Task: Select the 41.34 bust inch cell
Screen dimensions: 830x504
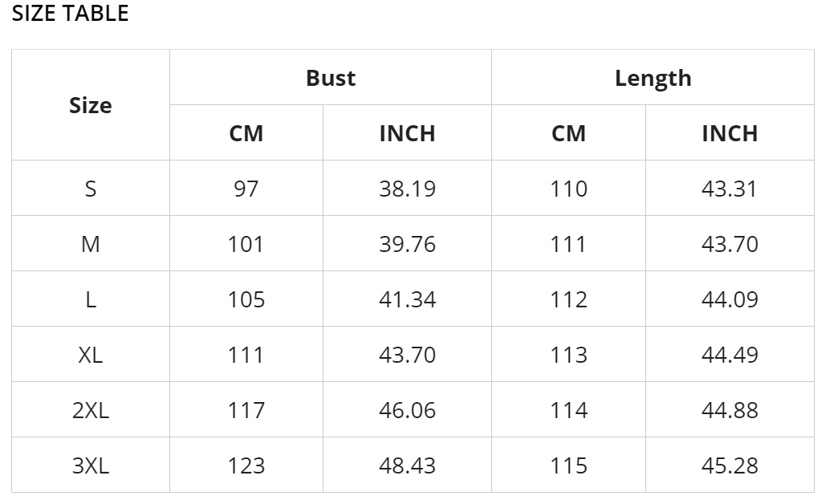Action: tap(407, 299)
